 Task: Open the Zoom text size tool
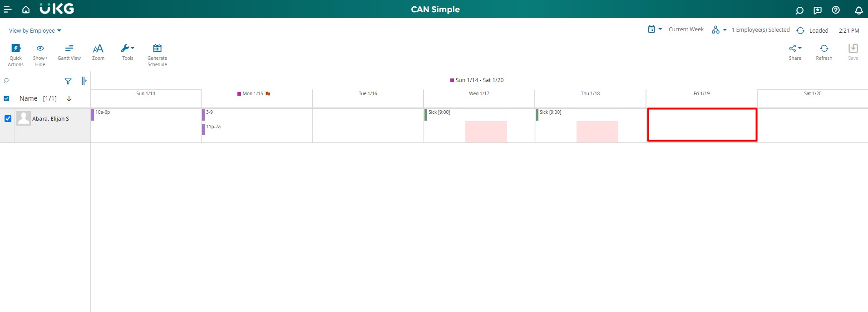point(98,49)
